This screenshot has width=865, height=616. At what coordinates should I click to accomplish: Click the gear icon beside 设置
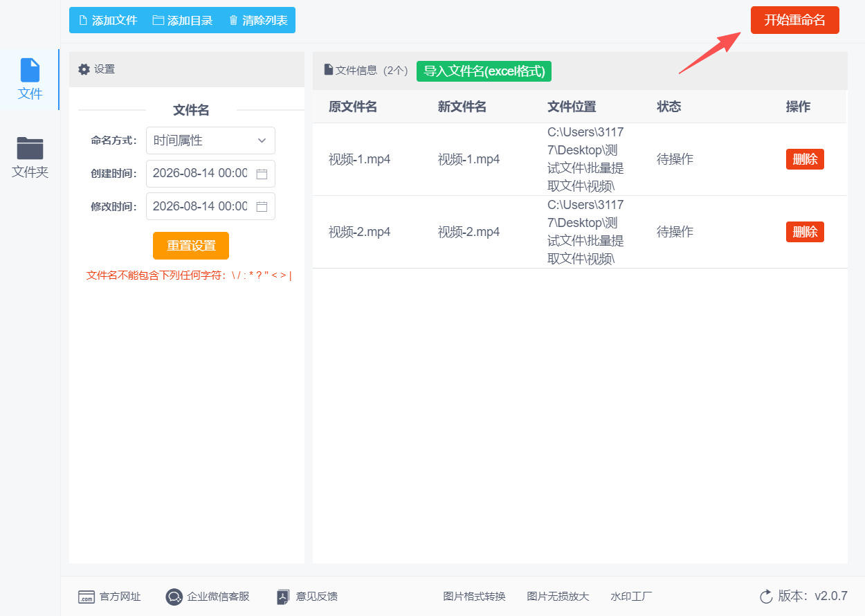[x=84, y=69]
